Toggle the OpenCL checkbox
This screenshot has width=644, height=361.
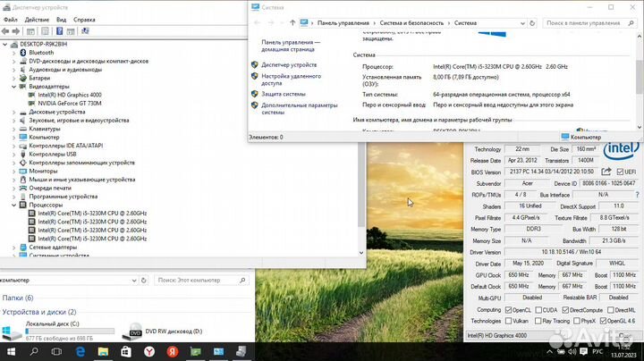click(x=508, y=310)
